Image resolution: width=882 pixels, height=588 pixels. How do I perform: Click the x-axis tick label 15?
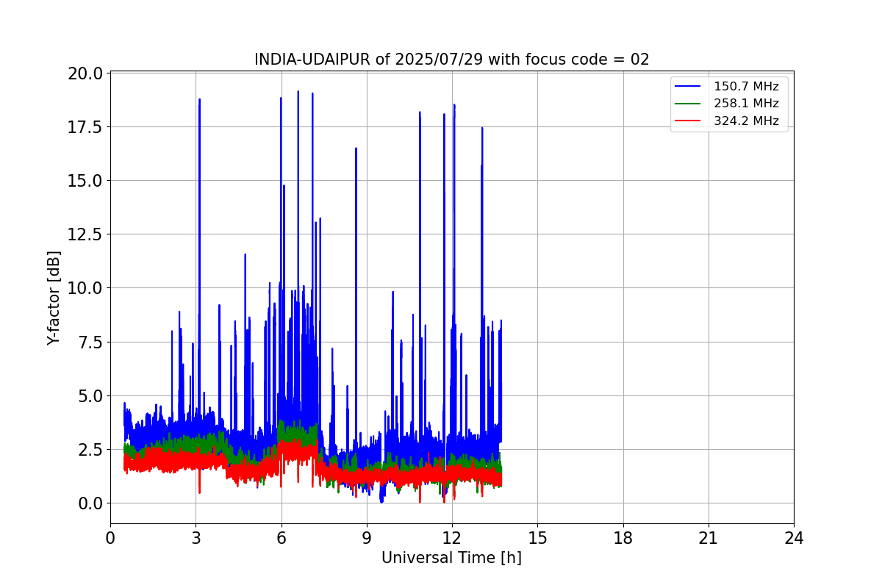pos(537,538)
